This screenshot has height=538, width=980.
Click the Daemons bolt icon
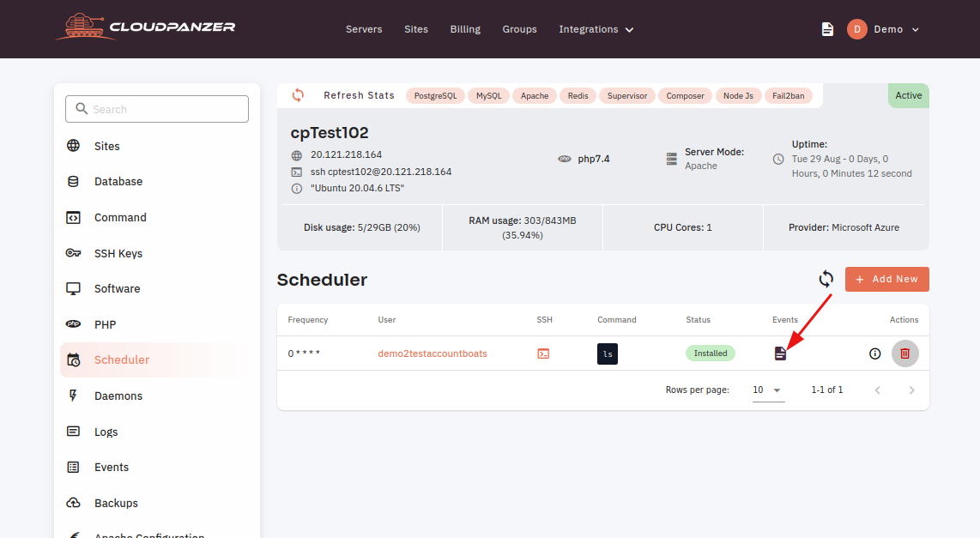click(x=73, y=396)
